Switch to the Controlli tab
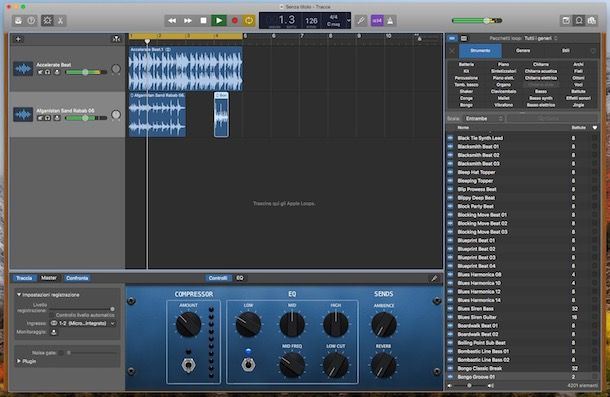This screenshot has width=610, height=397. coord(218,278)
